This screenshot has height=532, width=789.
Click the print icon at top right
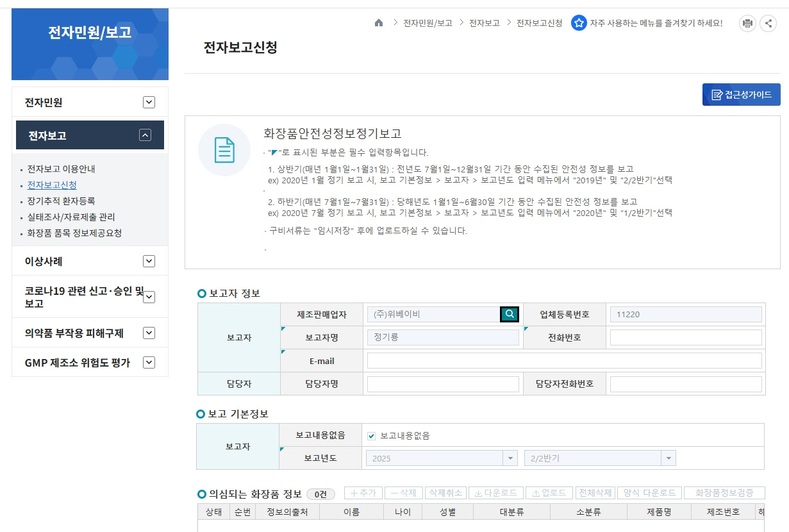click(x=747, y=22)
